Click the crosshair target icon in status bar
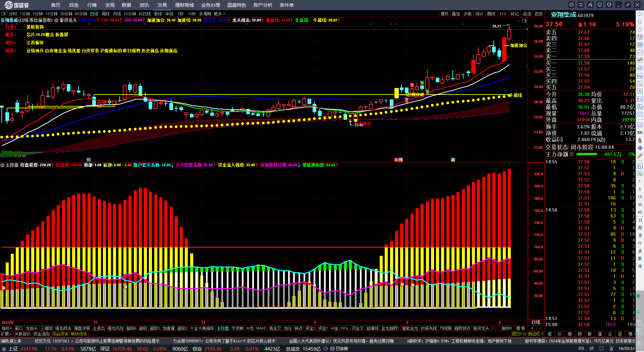This screenshot has width=644, height=352. coord(601,349)
